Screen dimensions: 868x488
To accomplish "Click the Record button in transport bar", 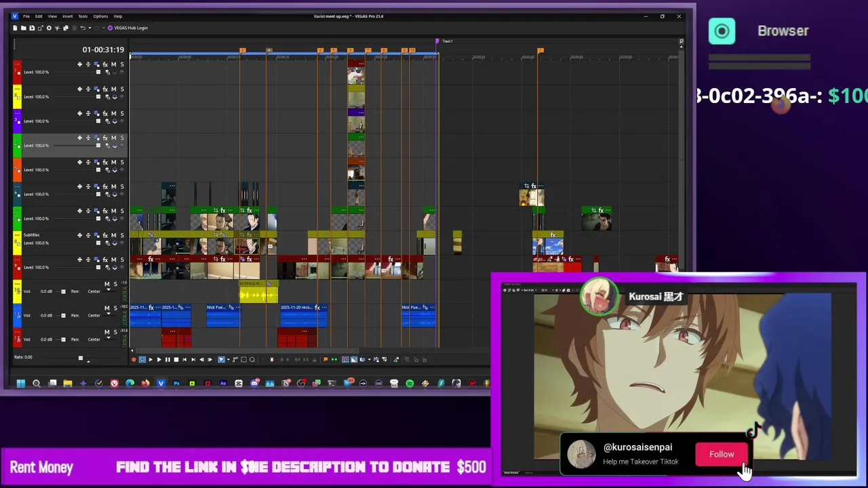I will (134, 359).
